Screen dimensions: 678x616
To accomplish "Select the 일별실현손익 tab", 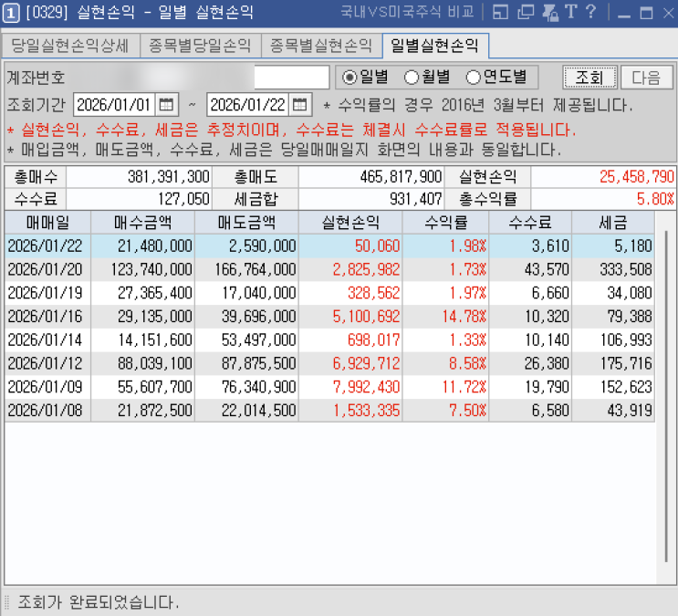I will [435, 46].
